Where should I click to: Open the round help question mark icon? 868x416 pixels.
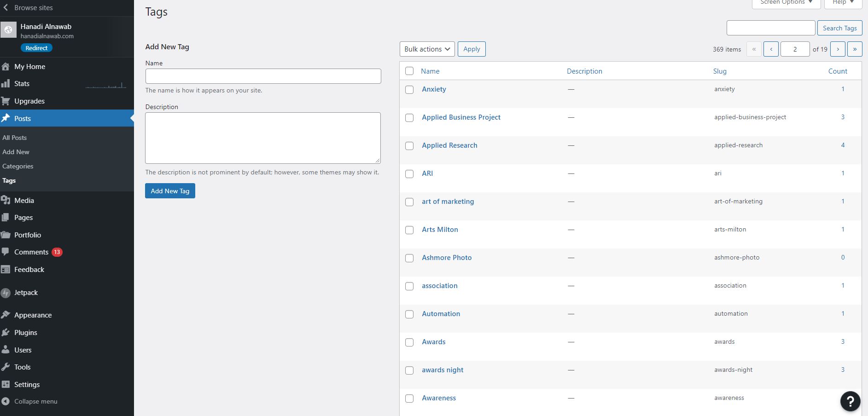point(850,401)
